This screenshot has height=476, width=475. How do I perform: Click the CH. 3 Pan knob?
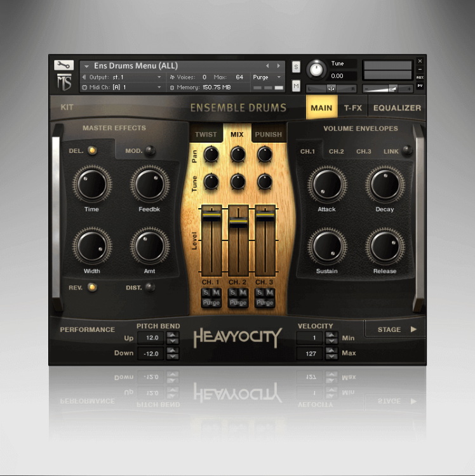[x=265, y=154]
